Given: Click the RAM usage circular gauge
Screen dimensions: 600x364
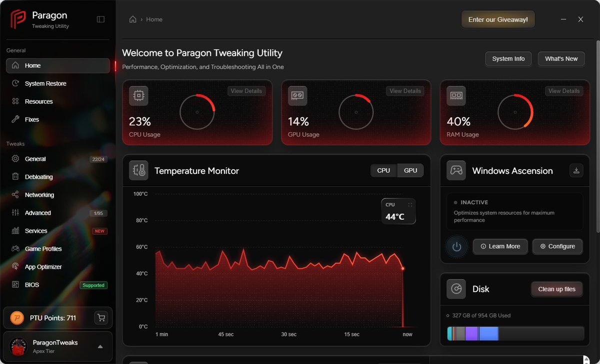Looking at the screenshot, I should [x=515, y=112].
